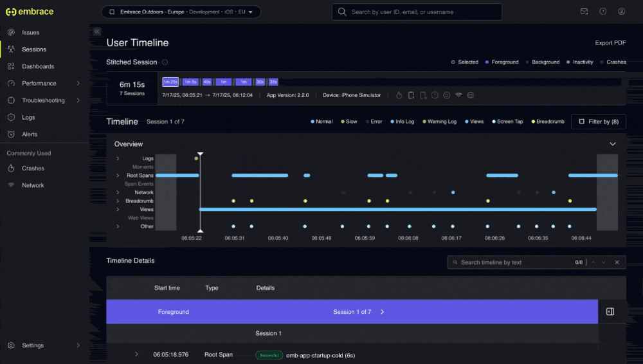Viewport: 643px width, 364px height.
Task: Click the flame icon in session info
Action: [399, 95]
